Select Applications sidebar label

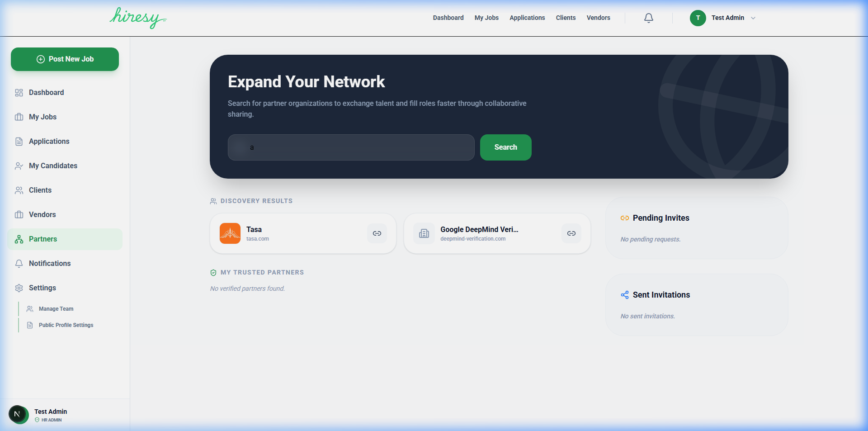pos(49,141)
